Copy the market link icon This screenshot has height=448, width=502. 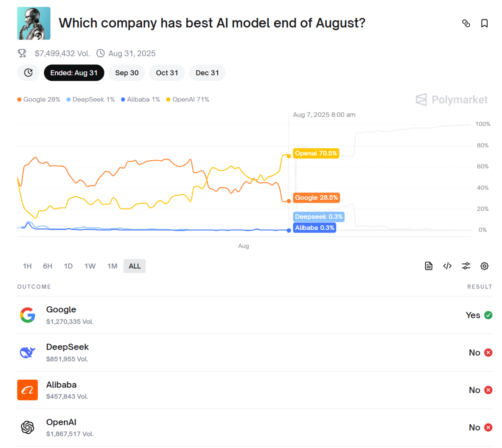(x=466, y=23)
